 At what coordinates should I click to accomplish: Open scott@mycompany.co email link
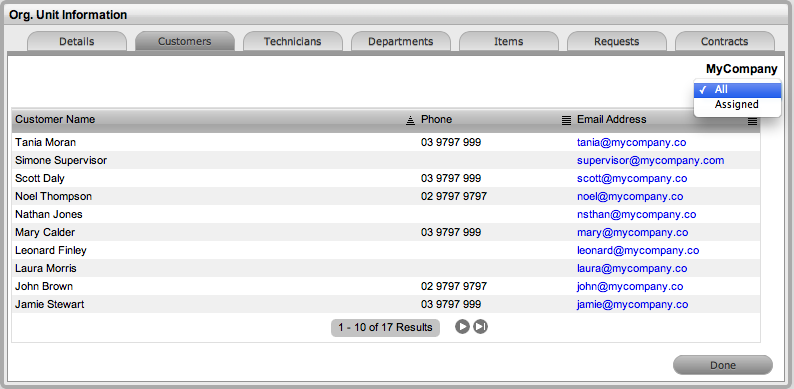point(632,179)
